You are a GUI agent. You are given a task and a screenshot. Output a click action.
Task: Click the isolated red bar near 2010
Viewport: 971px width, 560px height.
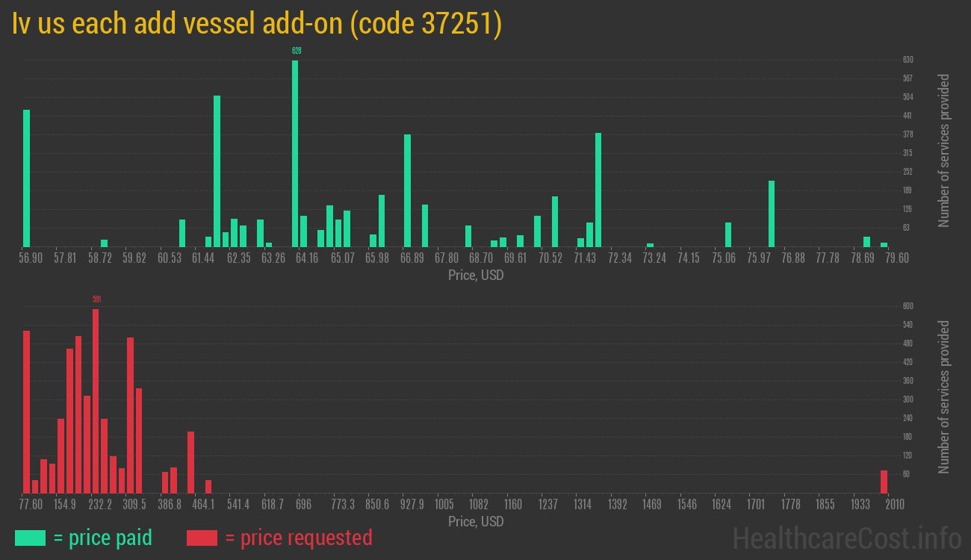[884, 482]
